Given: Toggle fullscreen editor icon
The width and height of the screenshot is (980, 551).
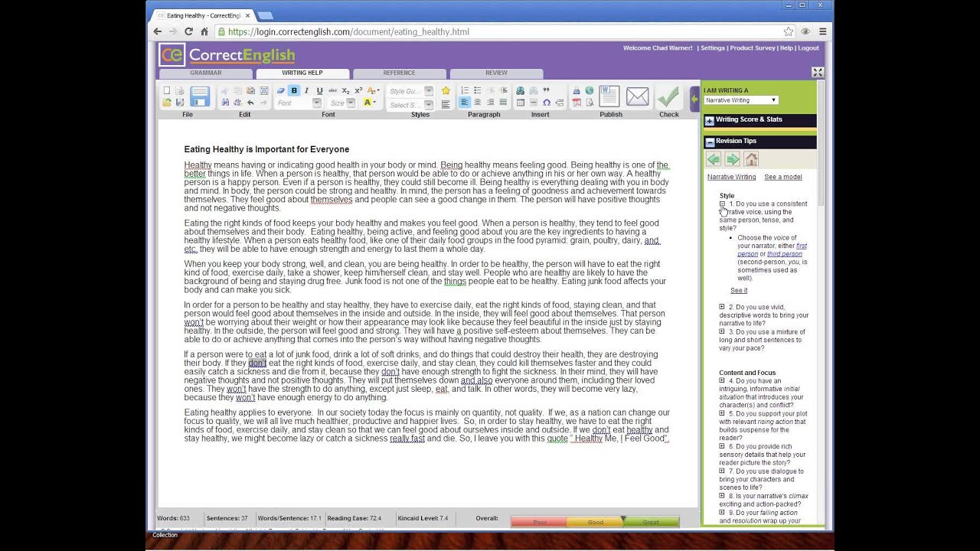Looking at the screenshot, I should (x=818, y=72).
